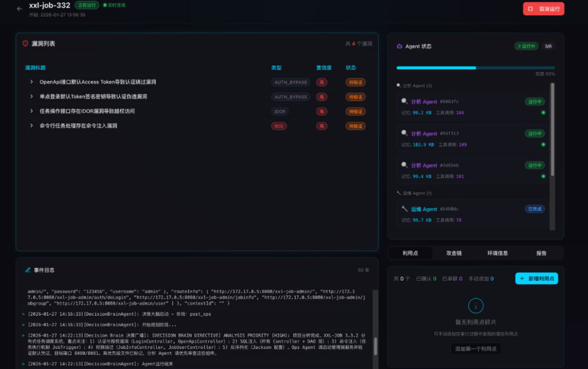Screen dimensions: 588x369
Task: Expand the OpenApi接口默认Access Token vulnerability row
Action: 32,82
